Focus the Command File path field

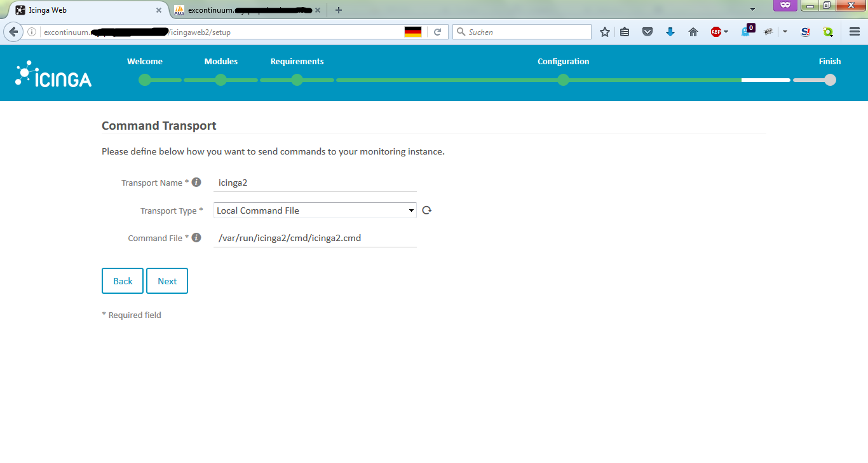click(x=315, y=238)
